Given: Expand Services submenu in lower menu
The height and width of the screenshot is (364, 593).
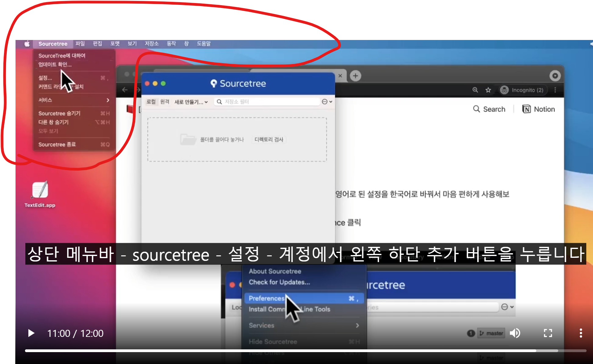Looking at the screenshot, I should click(304, 326).
